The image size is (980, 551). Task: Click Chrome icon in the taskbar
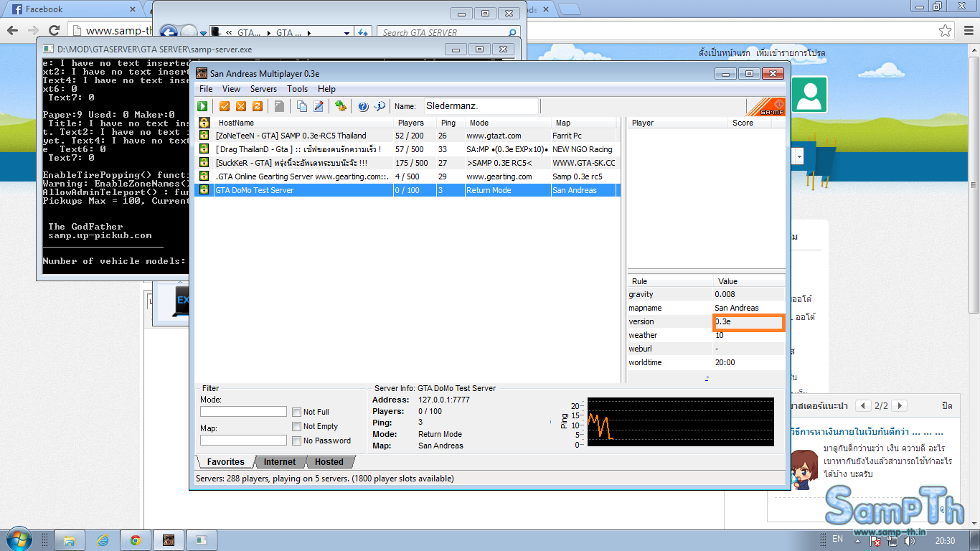tap(136, 540)
